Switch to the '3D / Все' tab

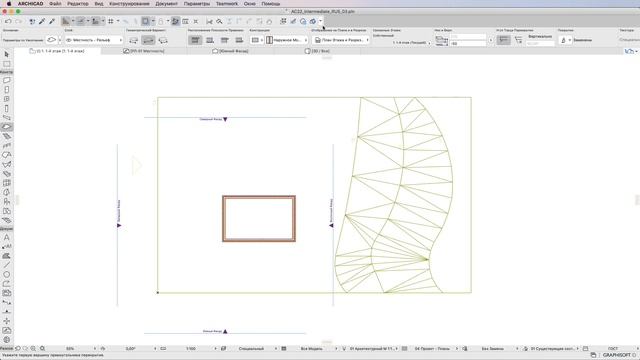(x=318, y=51)
